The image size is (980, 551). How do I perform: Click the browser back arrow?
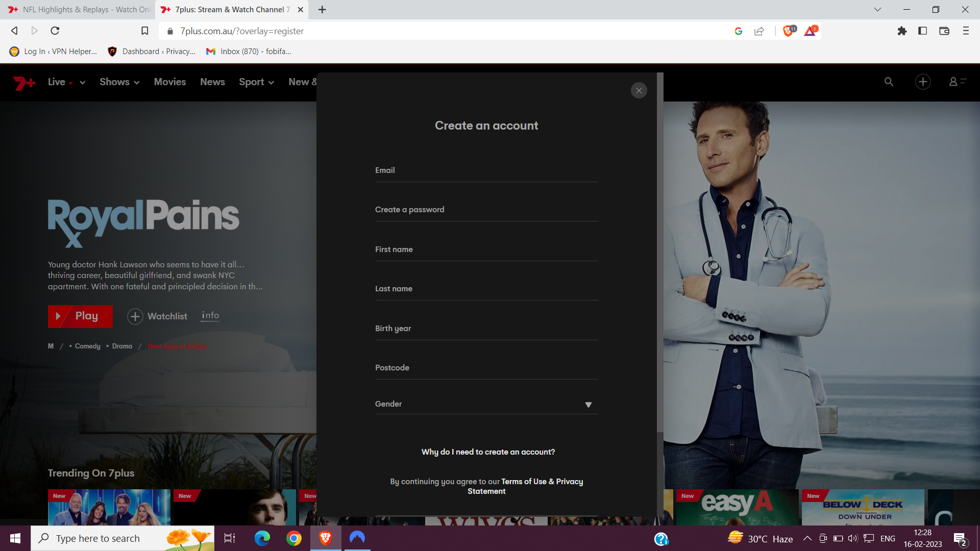[x=14, y=31]
